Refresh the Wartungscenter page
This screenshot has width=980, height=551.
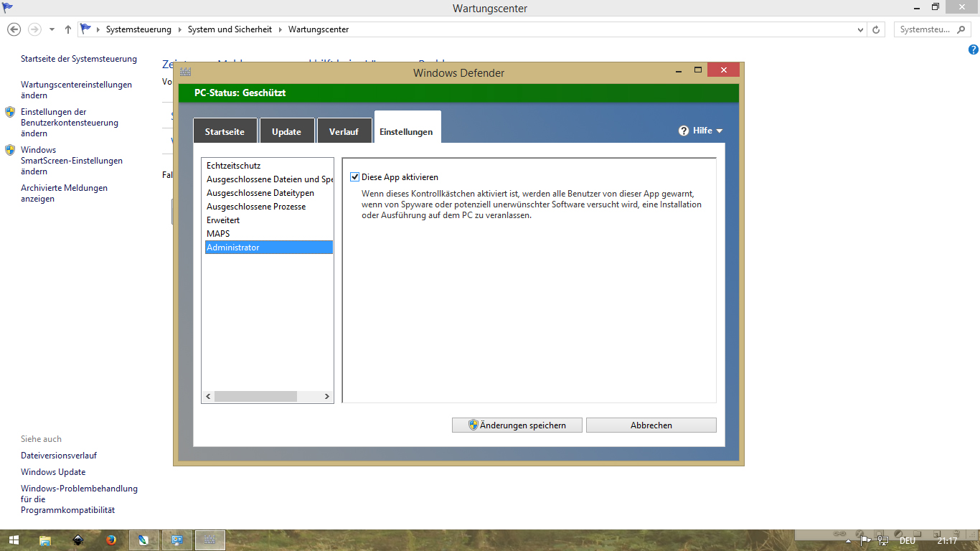pyautogui.click(x=876, y=29)
